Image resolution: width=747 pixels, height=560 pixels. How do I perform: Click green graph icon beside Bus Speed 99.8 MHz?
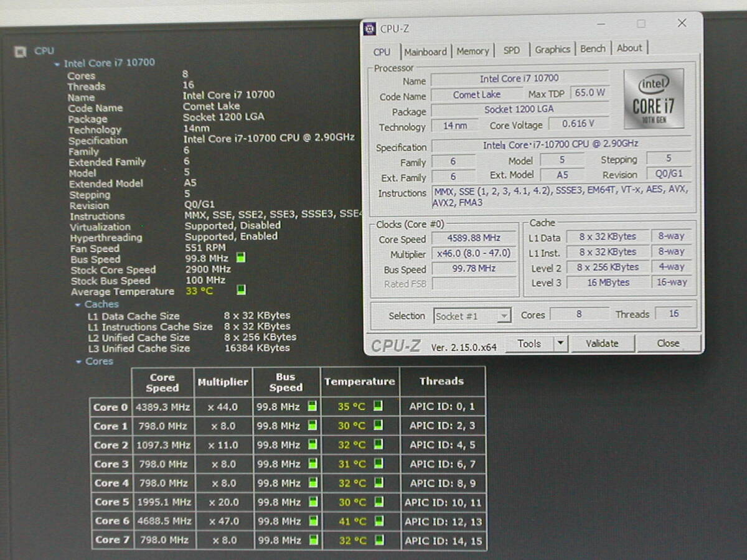(241, 258)
